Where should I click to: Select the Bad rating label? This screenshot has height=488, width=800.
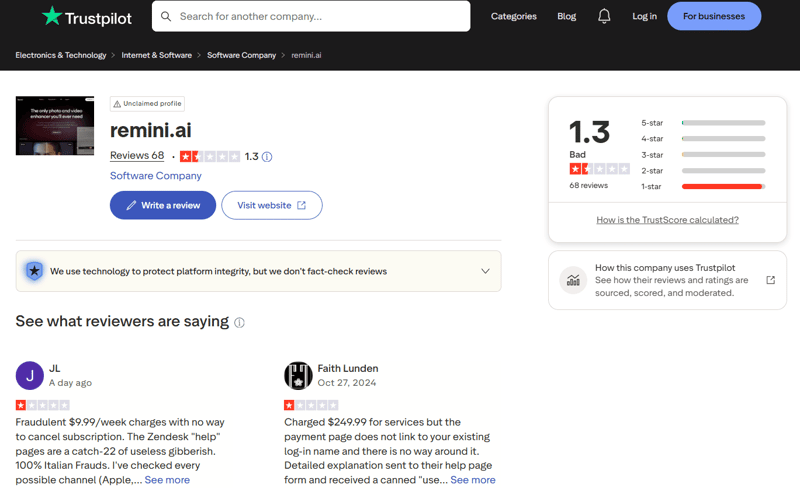[578, 154]
